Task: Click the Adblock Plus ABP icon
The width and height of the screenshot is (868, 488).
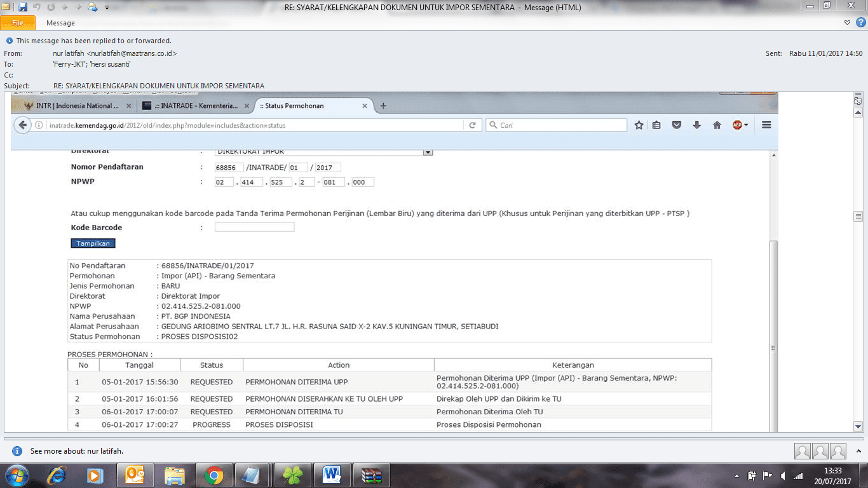Action: [737, 125]
